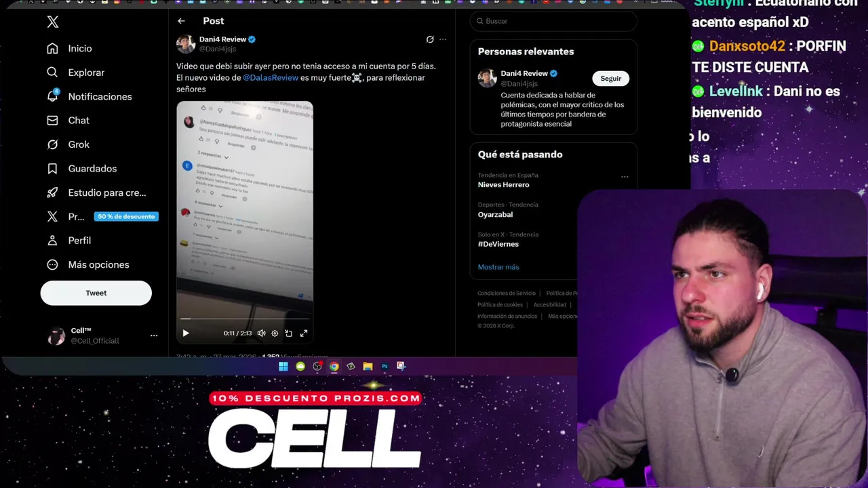Click the Danxsoto42 chat username

tap(747, 46)
